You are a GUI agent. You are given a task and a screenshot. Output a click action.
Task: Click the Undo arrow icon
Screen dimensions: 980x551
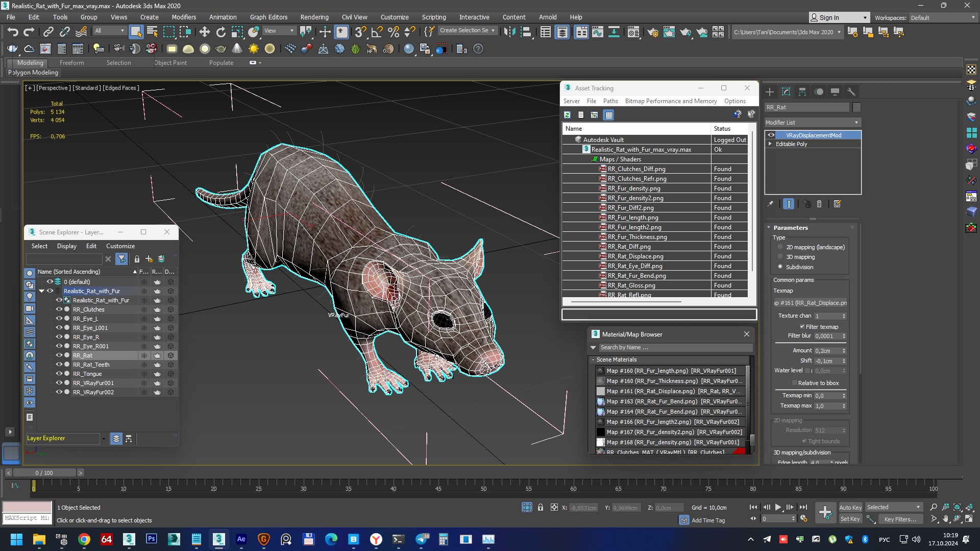(x=13, y=32)
